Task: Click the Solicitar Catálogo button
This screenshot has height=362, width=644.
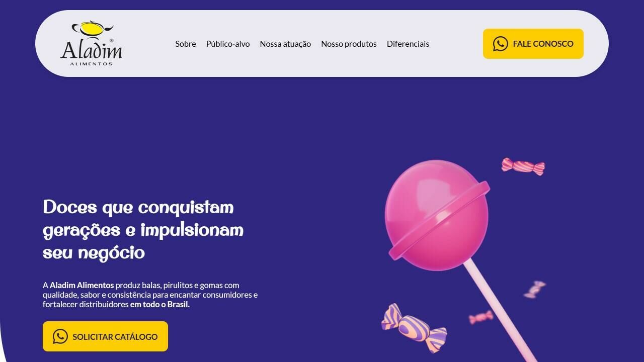Action: pos(105,336)
